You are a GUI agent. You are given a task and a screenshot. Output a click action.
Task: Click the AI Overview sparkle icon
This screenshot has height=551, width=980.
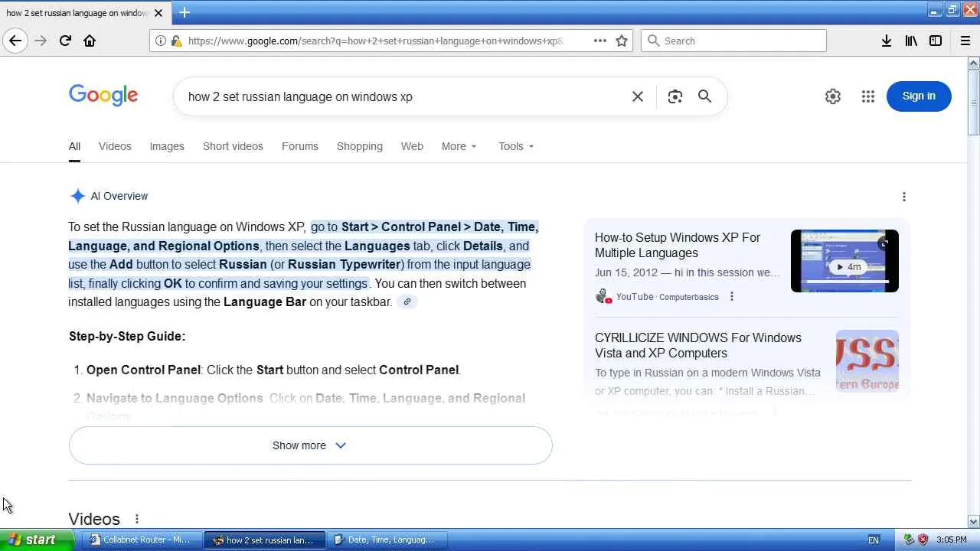click(x=77, y=196)
